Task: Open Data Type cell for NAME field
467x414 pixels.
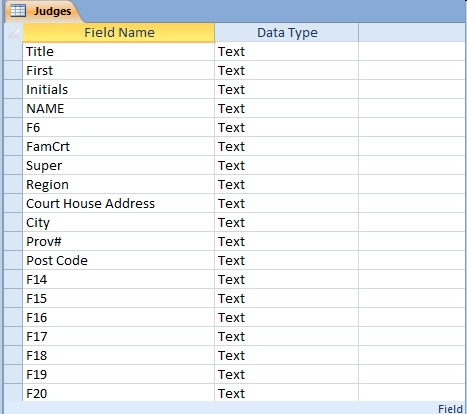Action: pos(287,108)
